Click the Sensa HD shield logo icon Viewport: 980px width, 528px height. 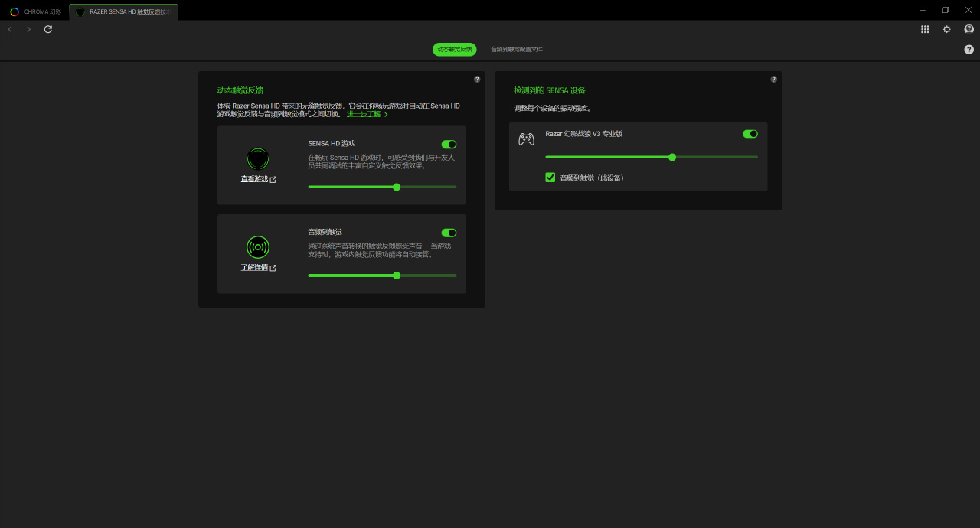258,159
